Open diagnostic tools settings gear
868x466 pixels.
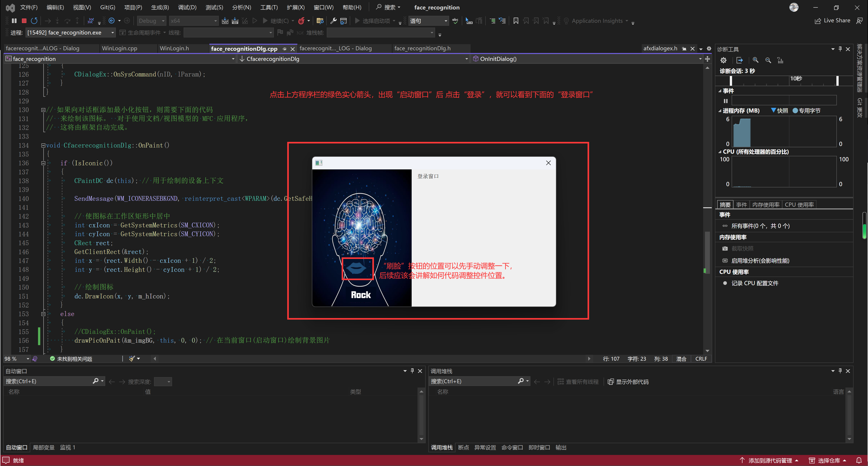coord(723,60)
